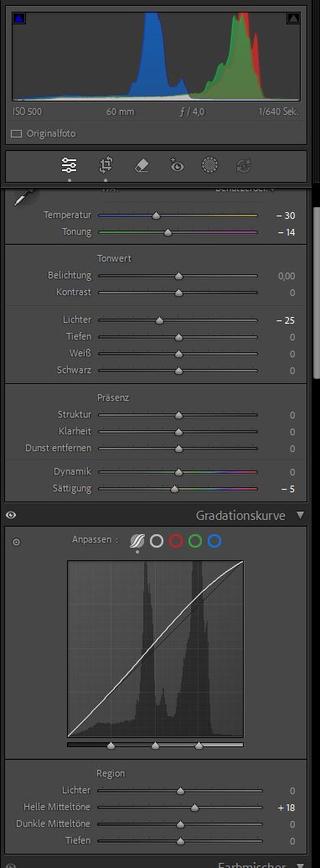320x868 pixels.
Task: Collapse the Gradationskurve panel triangle
Action: pos(300,516)
